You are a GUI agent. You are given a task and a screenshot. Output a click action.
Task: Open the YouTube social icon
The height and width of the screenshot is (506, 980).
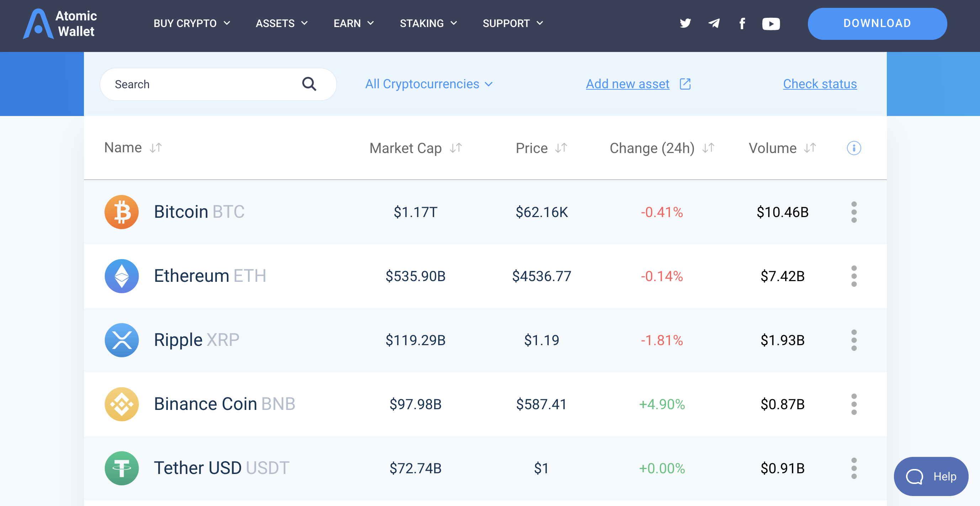point(771,23)
